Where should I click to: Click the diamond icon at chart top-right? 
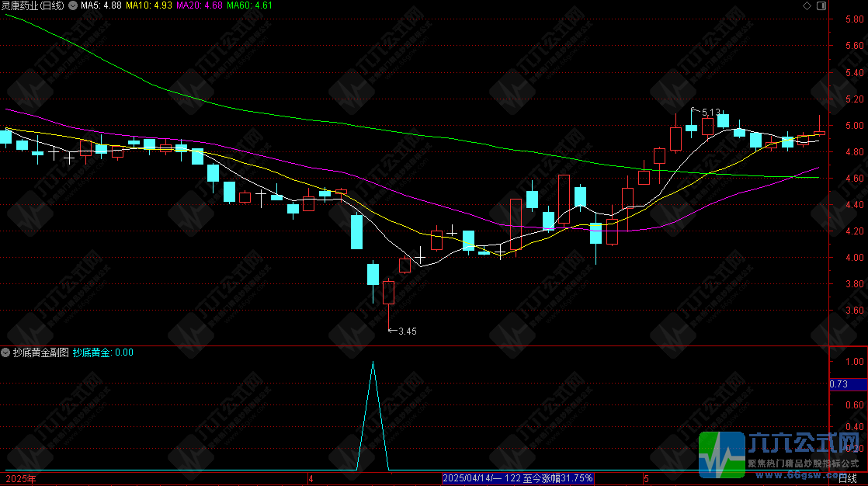coord(807,5)
